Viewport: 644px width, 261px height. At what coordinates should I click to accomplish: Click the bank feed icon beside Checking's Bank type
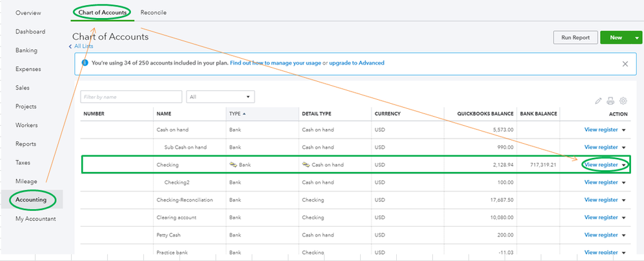pyautogui.click(x=234, y=165)
